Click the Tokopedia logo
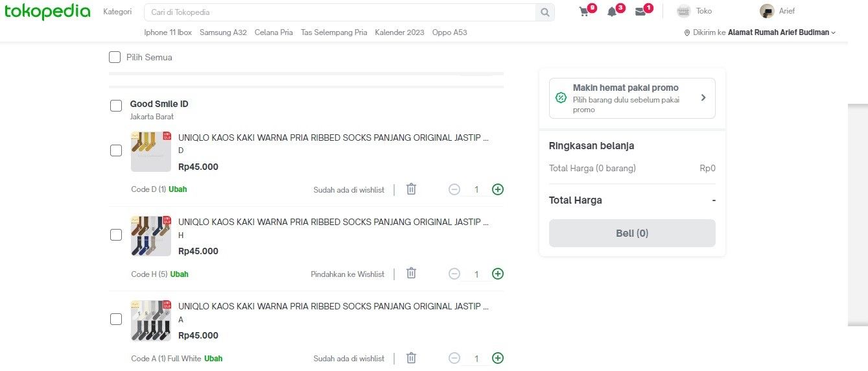868x371 pixels. 47,12
